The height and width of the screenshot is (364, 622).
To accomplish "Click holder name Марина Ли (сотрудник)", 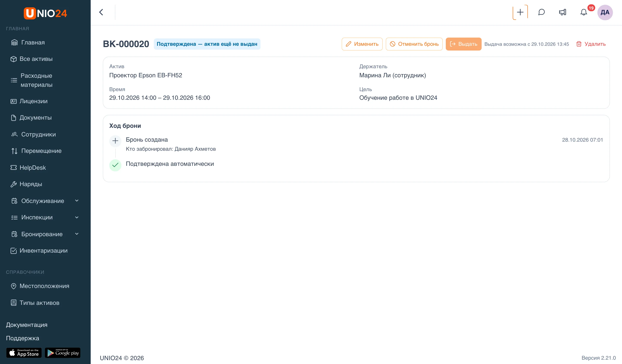I will pyautogui.click(x=392, y=75).
